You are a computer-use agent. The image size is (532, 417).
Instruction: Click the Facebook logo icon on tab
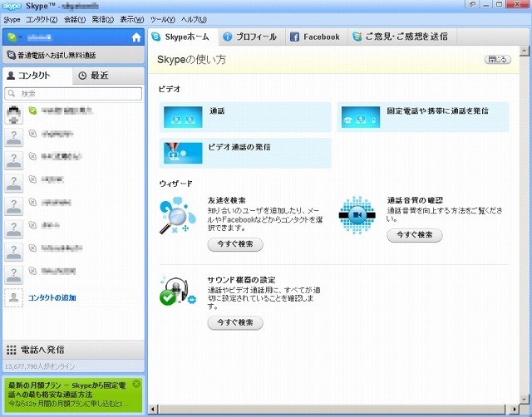[x=294, y=37]
